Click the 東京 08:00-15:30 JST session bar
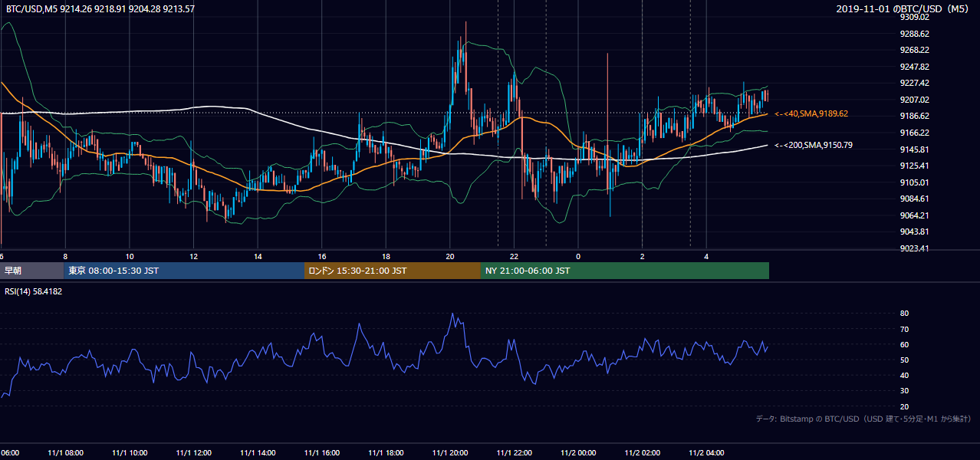The width and height of the screenshot is (980, 460). click(184, 271)
